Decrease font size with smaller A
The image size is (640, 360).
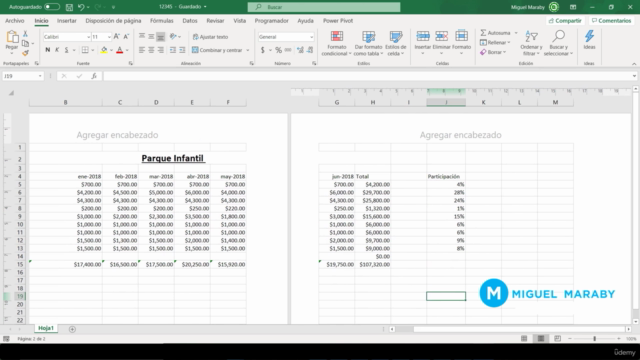126,37
